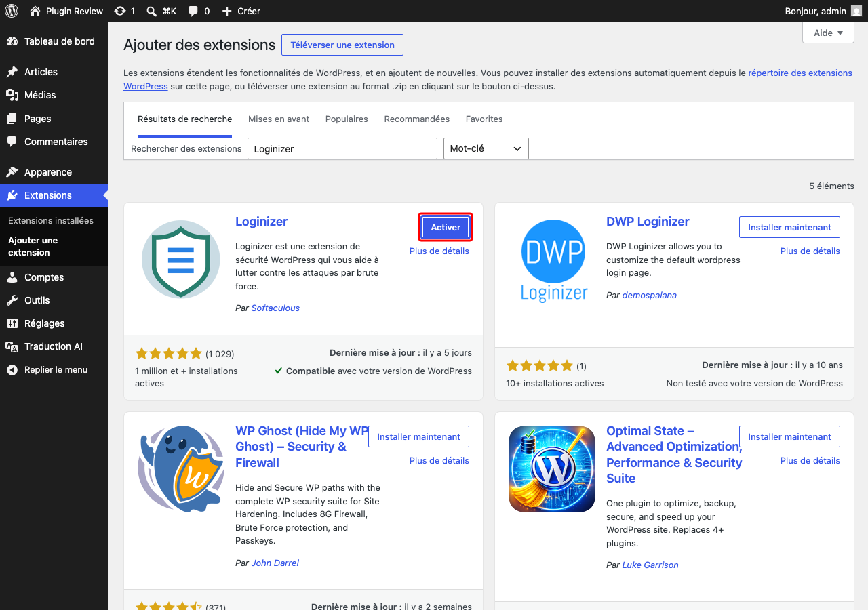Open the demospalana author link
The height and width of the screenshot is (610, 868).
point(650,295)
